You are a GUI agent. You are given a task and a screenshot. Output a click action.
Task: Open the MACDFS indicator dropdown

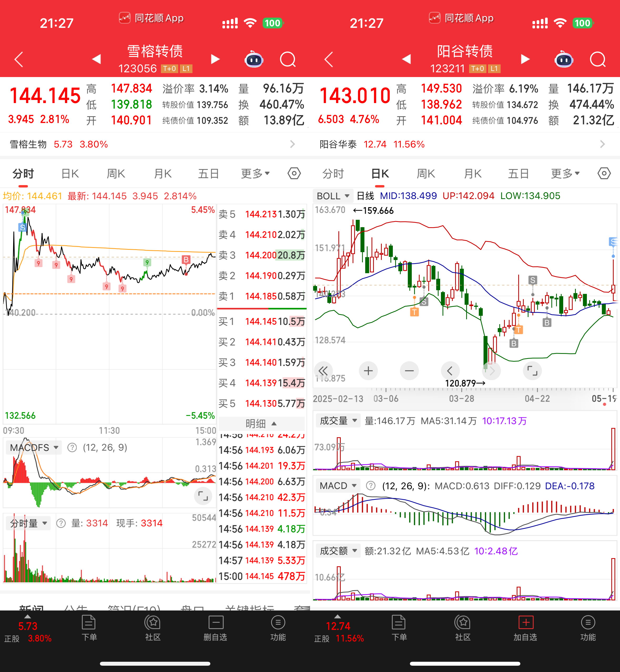(x=34, y=447)
